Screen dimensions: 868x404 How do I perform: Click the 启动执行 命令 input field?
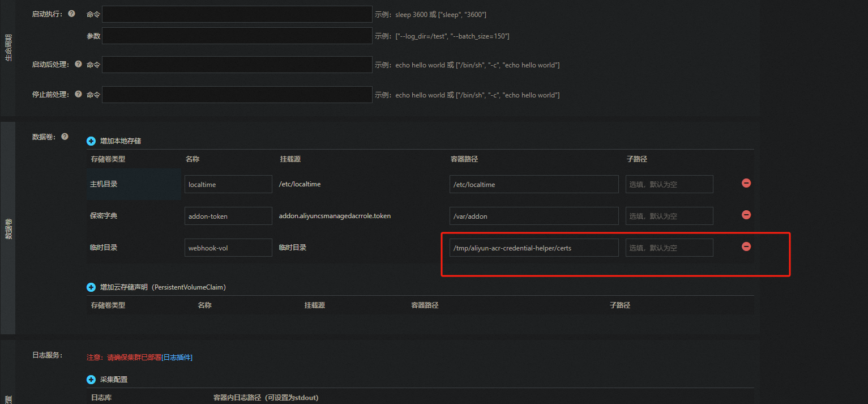pyautogui.click(x=237, y=14)
